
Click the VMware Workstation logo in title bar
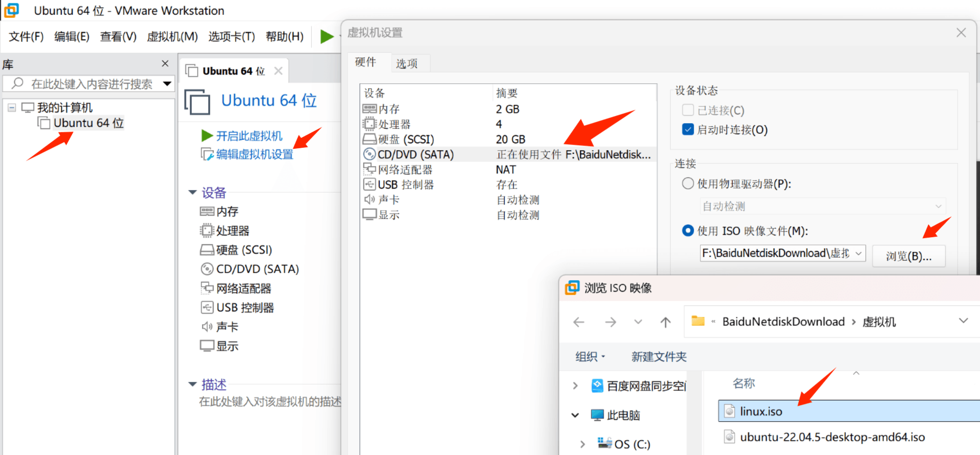tap(12, 10)
